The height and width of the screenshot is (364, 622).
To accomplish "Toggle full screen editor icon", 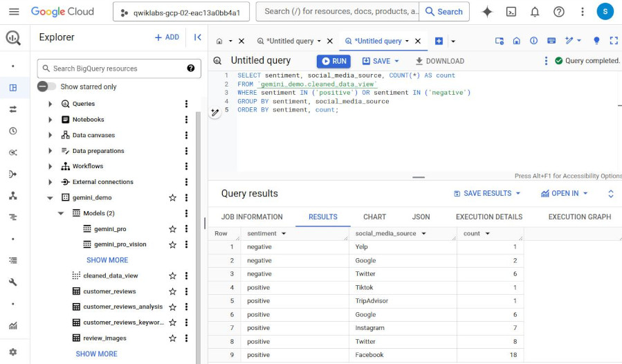I will (x=614, y=41).
